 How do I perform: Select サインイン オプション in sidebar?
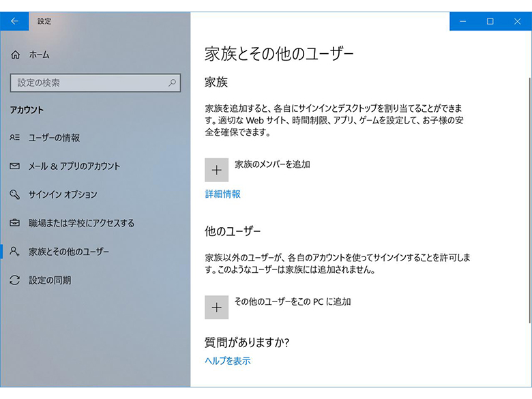[63, 195]
